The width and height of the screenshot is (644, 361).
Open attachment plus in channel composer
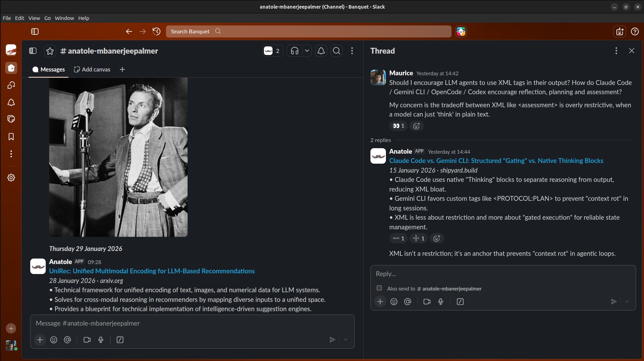click(40, 340)
